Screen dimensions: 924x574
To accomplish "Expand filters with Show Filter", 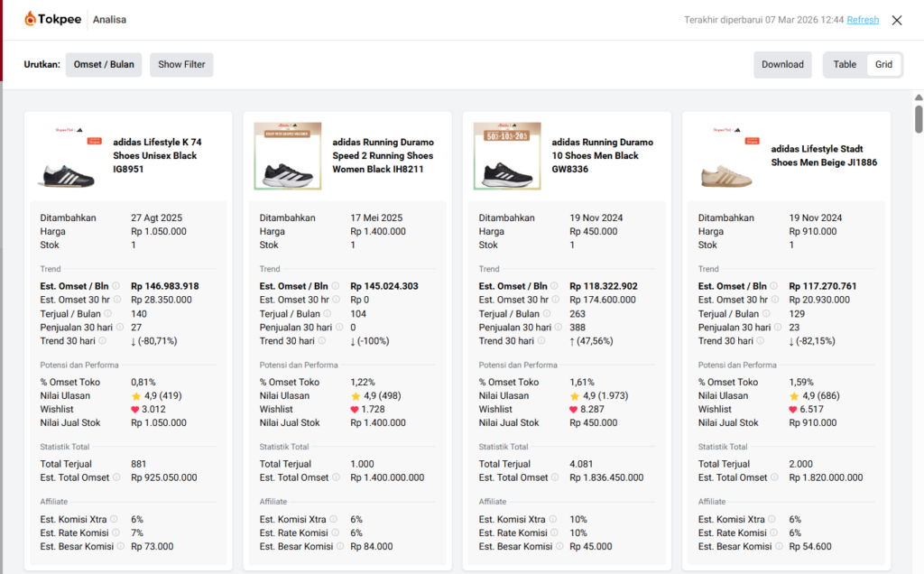I will coord(181,64).
